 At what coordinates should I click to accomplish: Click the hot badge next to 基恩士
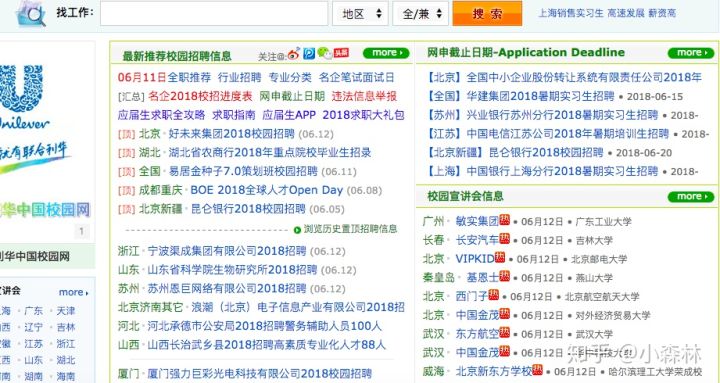[505, 276]
